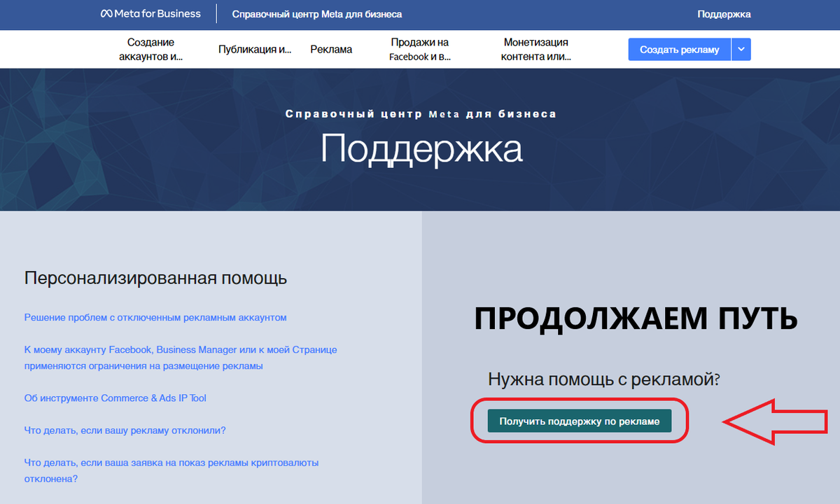Open link Решение проблем с отключенным рекламным аккаунтом
This screenshot has width=840, height=504.
pyautogui.click(x=155, y=318)
